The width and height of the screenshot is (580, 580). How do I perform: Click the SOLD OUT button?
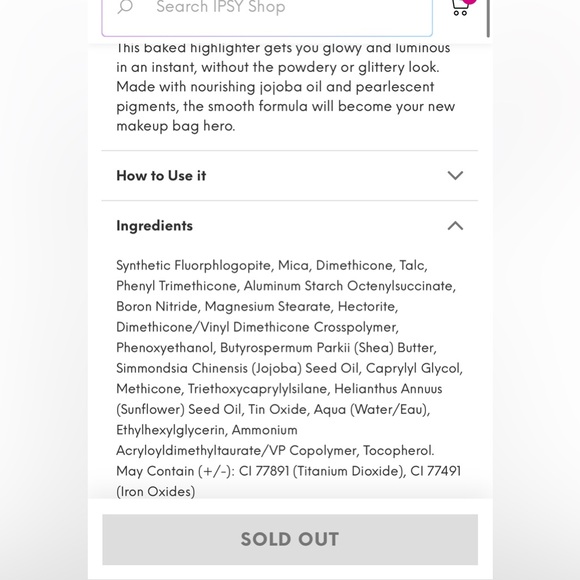point(290,539)
